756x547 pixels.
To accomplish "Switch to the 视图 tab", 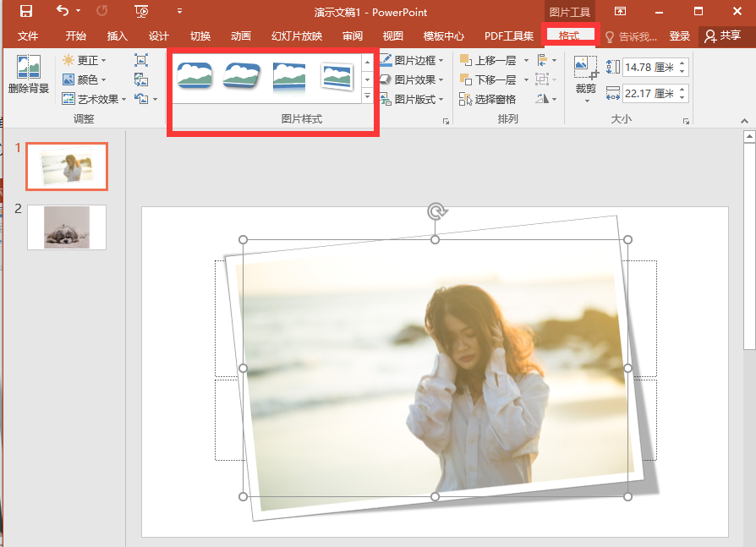I will pyautogui.click(x=393, y=36).
